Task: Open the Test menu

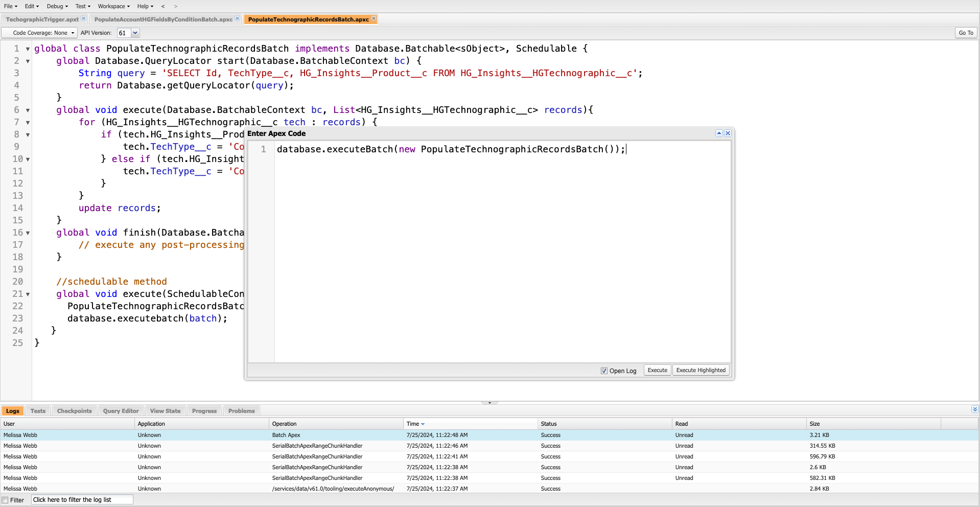Action: click(x=83, y=6)
